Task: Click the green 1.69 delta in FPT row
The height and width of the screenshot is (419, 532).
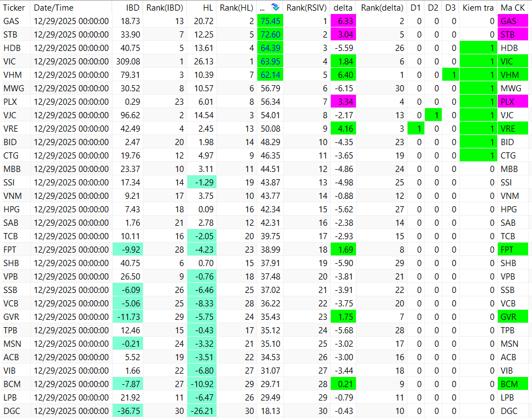Action: (343, 249)
